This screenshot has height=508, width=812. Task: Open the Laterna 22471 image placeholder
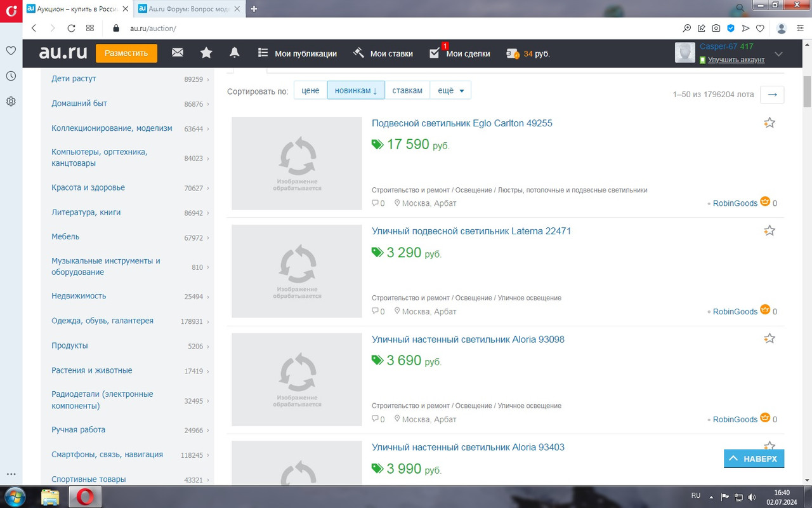(x=297, y=271)
